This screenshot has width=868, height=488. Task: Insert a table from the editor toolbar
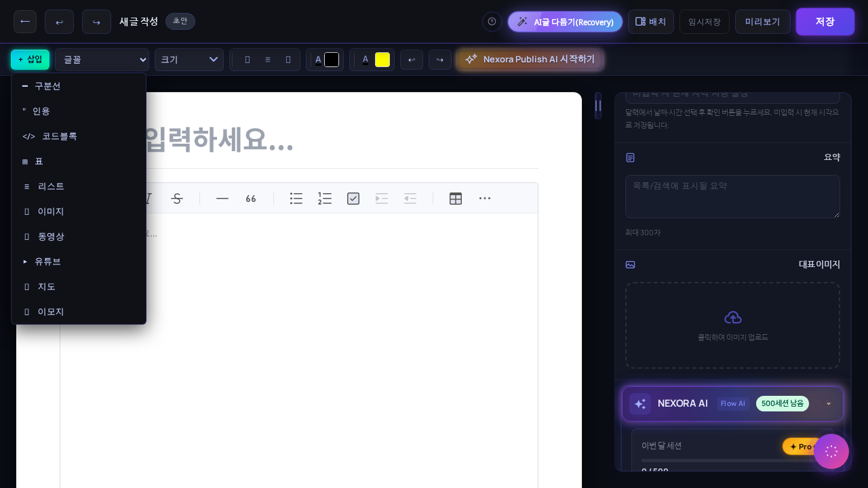[456, 199]
